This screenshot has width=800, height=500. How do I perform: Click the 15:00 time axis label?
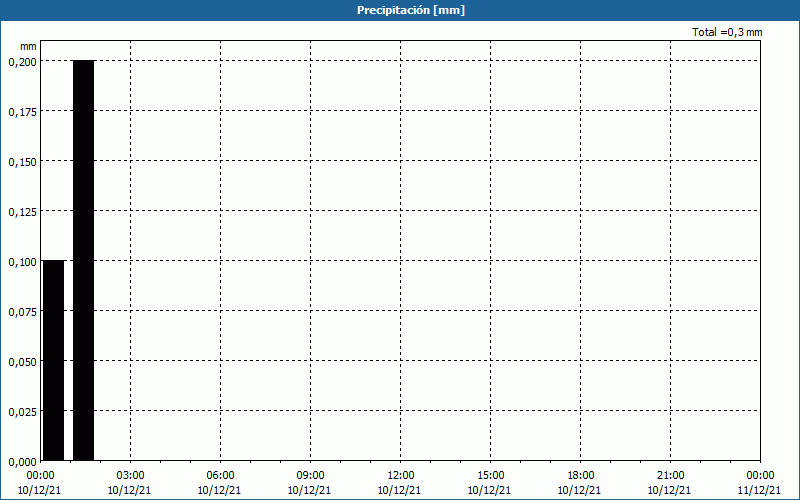pyautogui.click(x=490, y=475)
